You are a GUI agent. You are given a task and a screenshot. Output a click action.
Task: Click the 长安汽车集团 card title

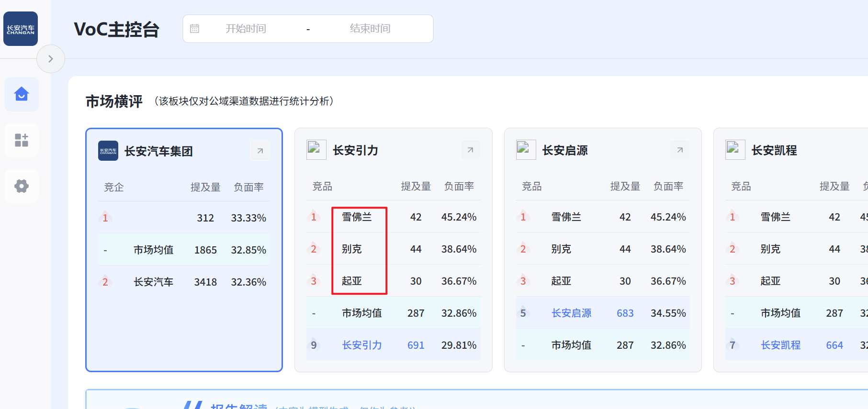pyautogui.click(x=158, y=151)
